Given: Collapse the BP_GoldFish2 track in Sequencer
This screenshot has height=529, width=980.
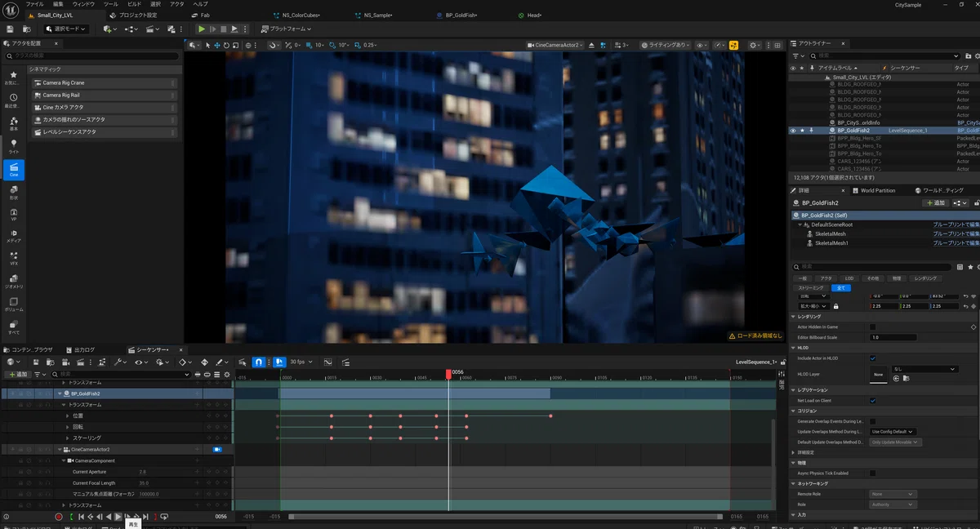Looking at the screenshot, I should (60, 393).
